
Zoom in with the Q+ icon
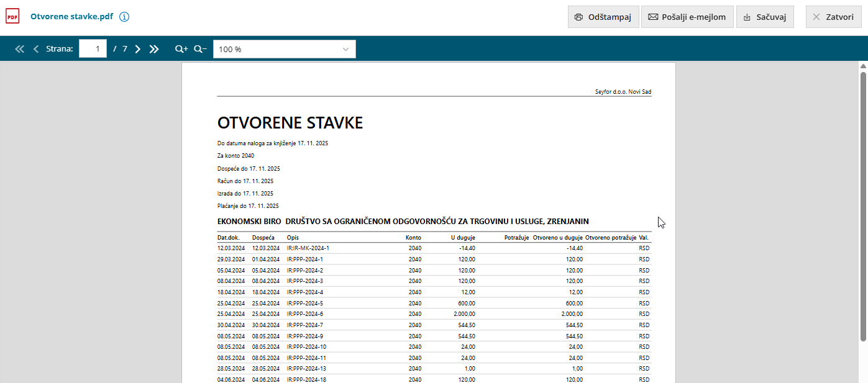tap(181, 49)
